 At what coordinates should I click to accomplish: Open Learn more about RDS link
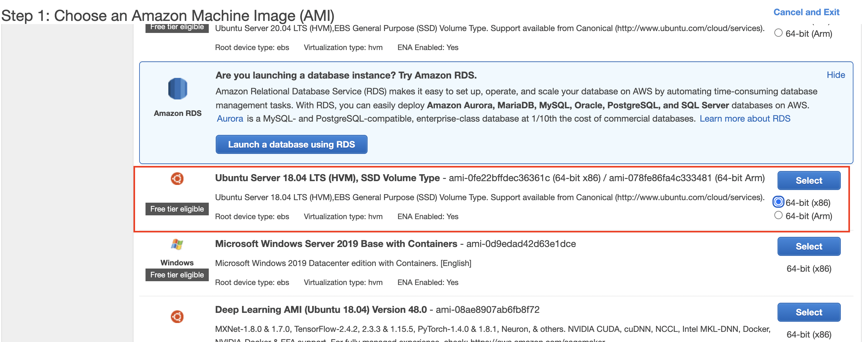[745, 119]
